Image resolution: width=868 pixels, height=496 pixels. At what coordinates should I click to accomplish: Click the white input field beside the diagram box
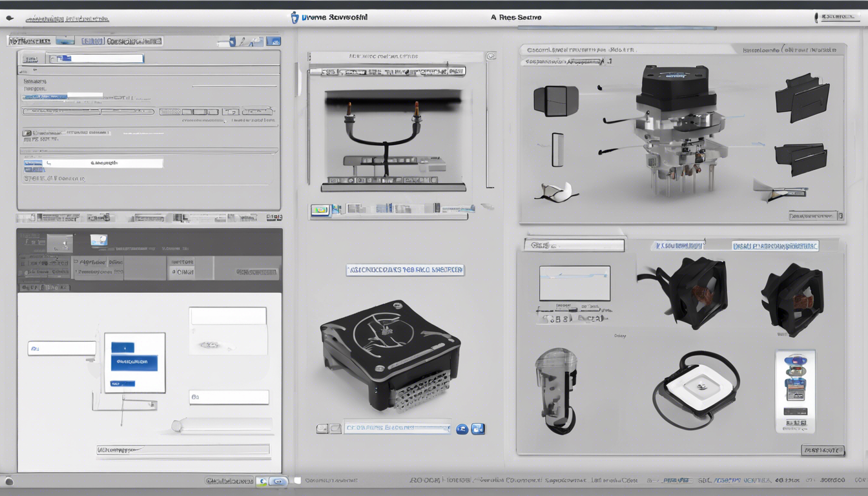tap(61, 348)
